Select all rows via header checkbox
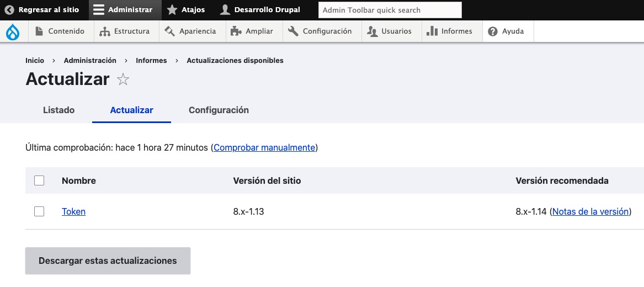The height and width of the screenshot is (287, 644). point(39,180)
